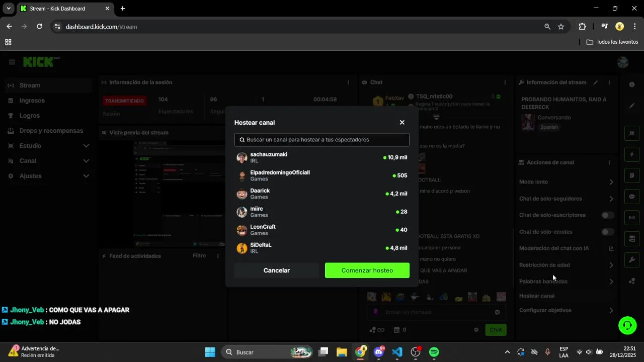The height and width of the screenshot is (362, 644).
Task: Open Acciones de canal three-dot menu
Action: point(609,162)
